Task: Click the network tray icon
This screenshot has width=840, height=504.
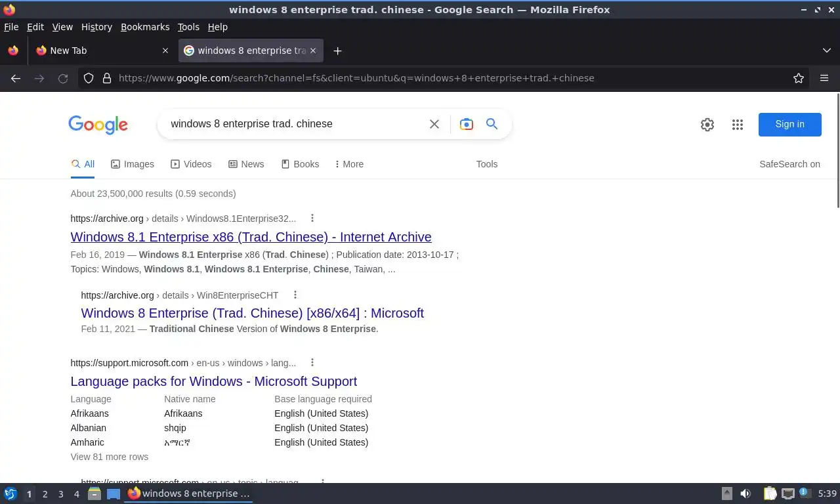Action: pyautogui.click(x=787, y=493)
